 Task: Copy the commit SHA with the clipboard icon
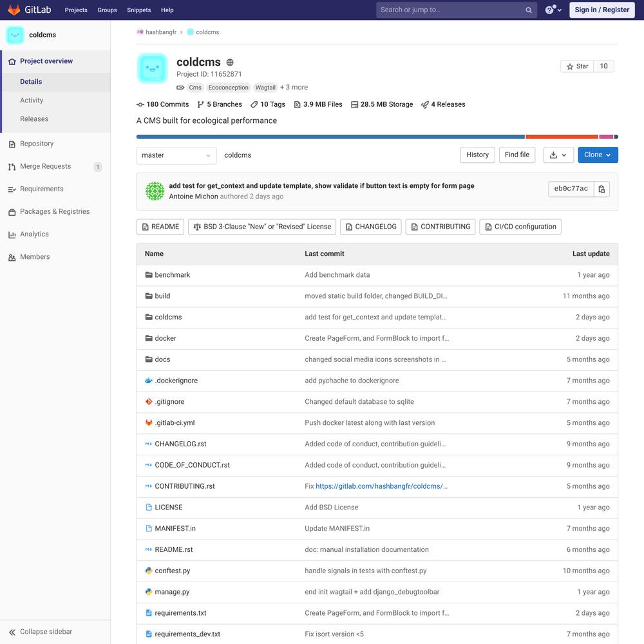(x=601, y=189)
